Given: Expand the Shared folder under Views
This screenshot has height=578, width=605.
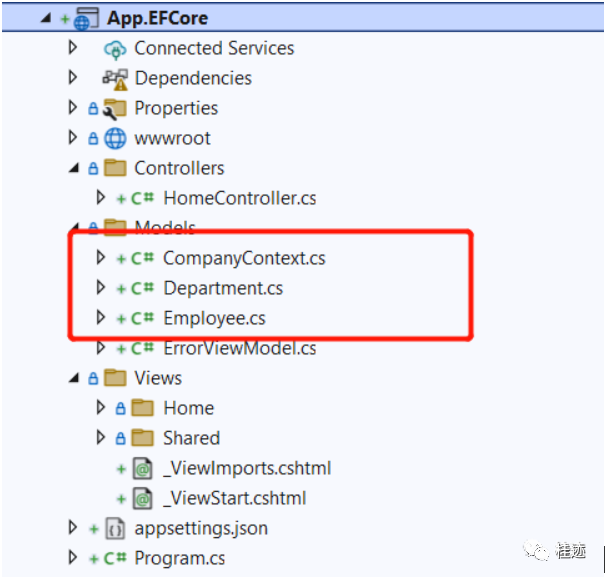Looking at the screenshot, I should pyautogui.click(x=100, y=437).
